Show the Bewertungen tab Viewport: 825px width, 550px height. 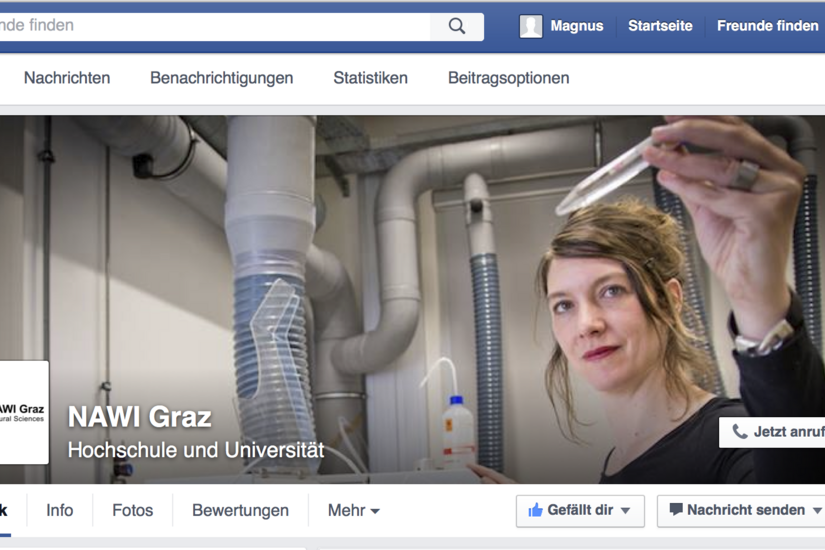(x=240, y=510)
